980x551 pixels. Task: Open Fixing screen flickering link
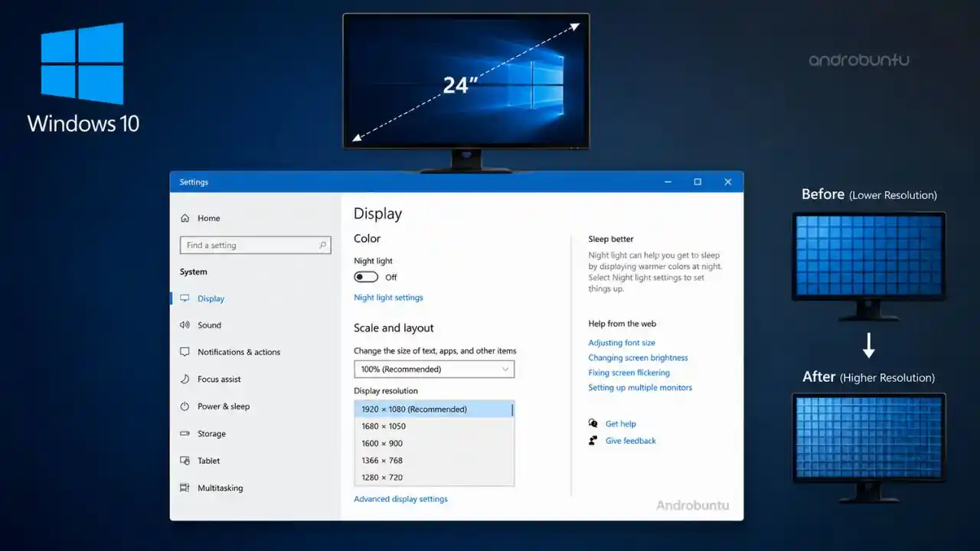point(629,373)
